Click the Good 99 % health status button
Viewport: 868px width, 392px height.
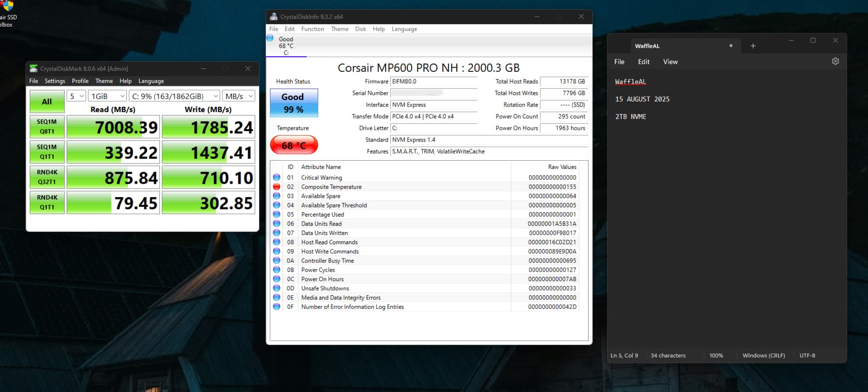(294, 103)
